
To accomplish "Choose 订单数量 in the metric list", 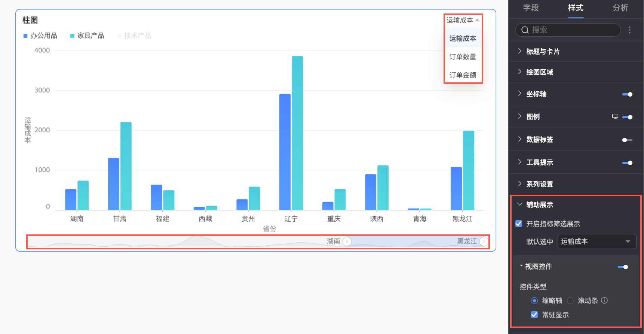I will (x=463, y=57).
